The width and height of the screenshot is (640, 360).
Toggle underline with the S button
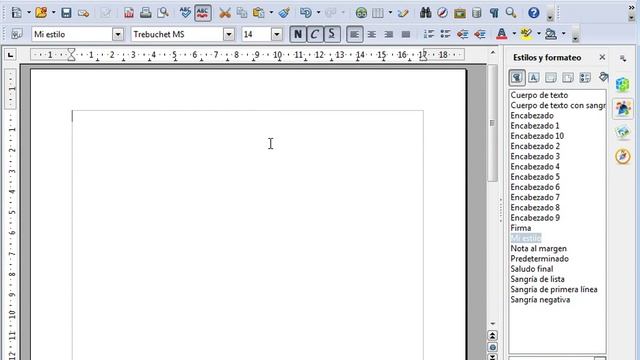point(332,34)
